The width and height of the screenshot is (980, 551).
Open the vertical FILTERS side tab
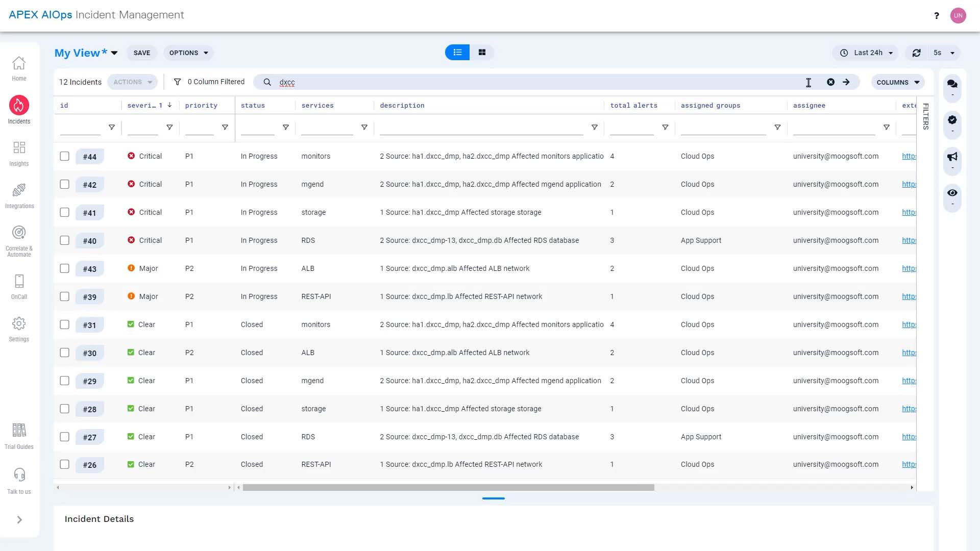click(925, 116)
